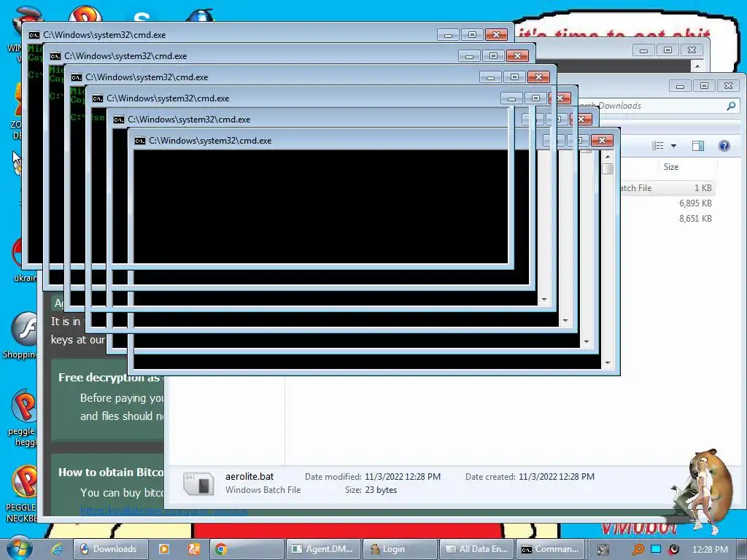Select the file row showing 1 KB
747x560 pixels.
pyautogui.click(x=667, y=188)
